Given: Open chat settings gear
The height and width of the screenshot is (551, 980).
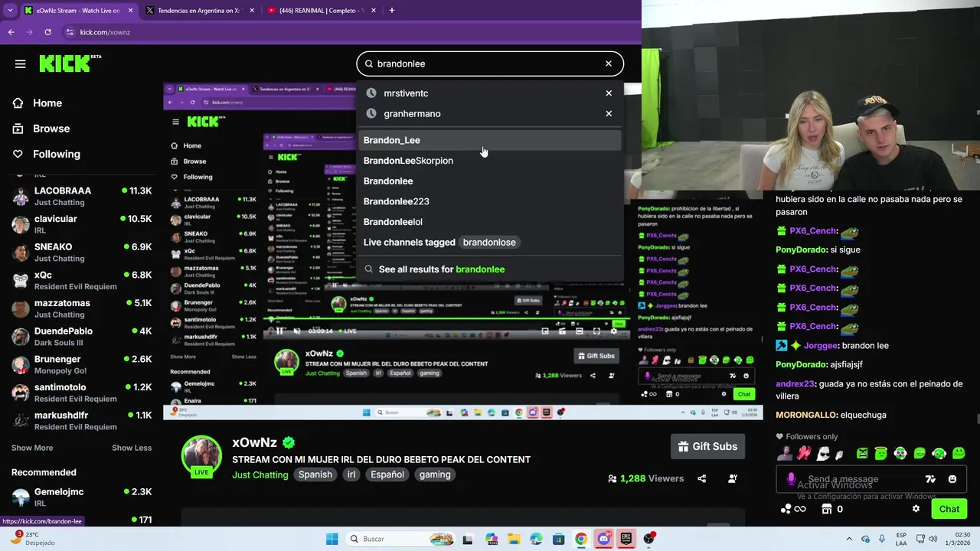Looking at the screenshot, I should coord(916,509).
